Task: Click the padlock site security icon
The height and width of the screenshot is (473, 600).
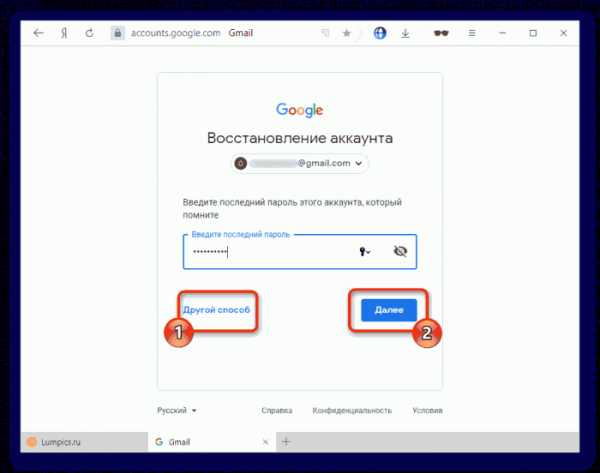Action: tap(118, 33)
